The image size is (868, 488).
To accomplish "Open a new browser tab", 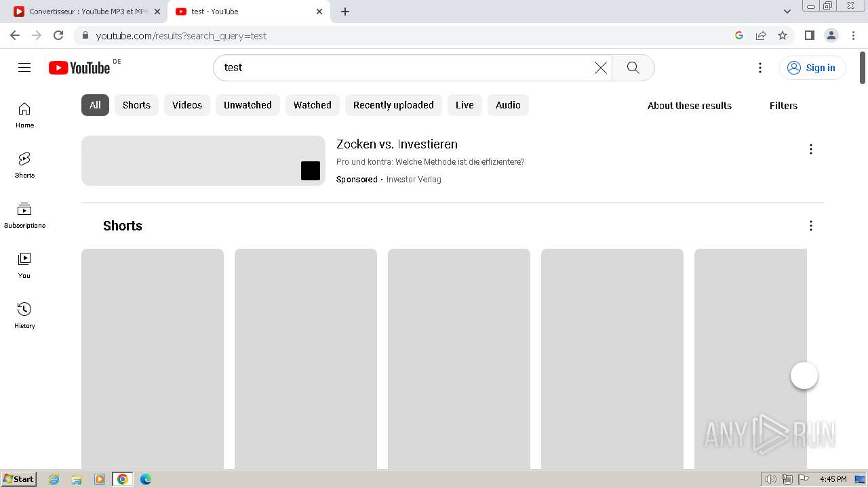I will pos(345,12).
